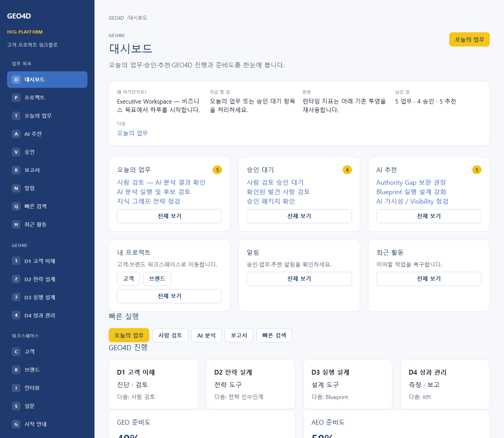Open 최근 활동 from the sidebar
This screenshot has height=438, width=504.
[x=47, y=225]
